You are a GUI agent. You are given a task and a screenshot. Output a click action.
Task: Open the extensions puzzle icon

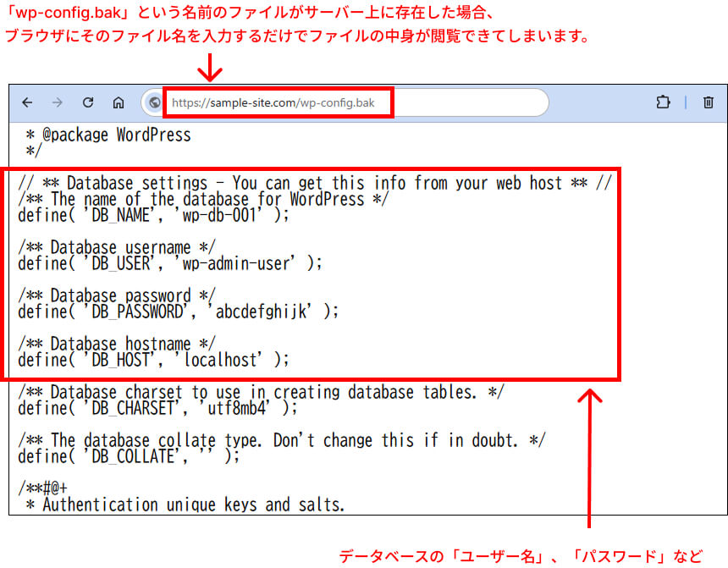[x=663, y=102]
